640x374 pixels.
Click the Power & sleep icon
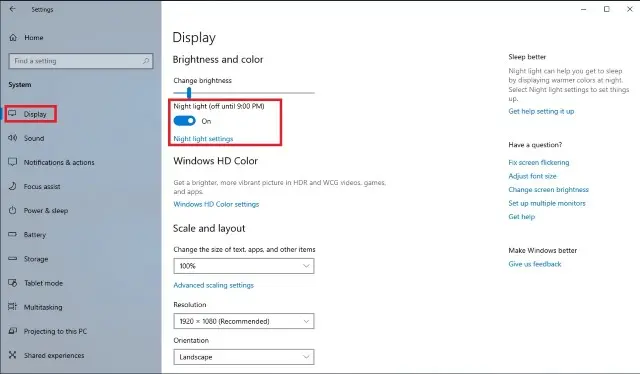12,210
